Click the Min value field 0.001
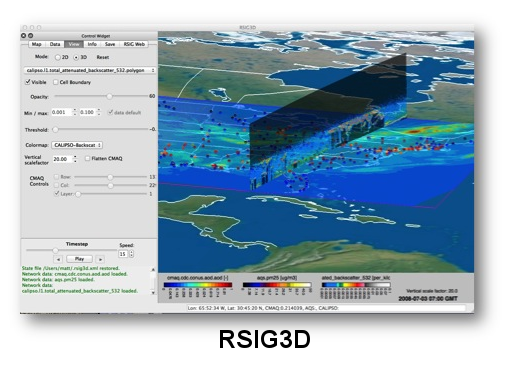The height and width of the screenshot is (372, 509). [61, 112]
